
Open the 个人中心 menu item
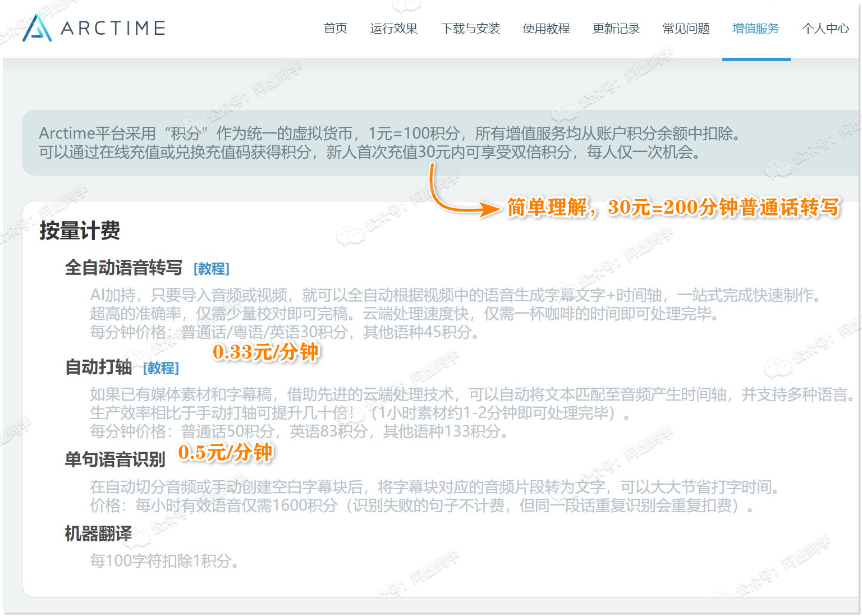tap(826, 28)
